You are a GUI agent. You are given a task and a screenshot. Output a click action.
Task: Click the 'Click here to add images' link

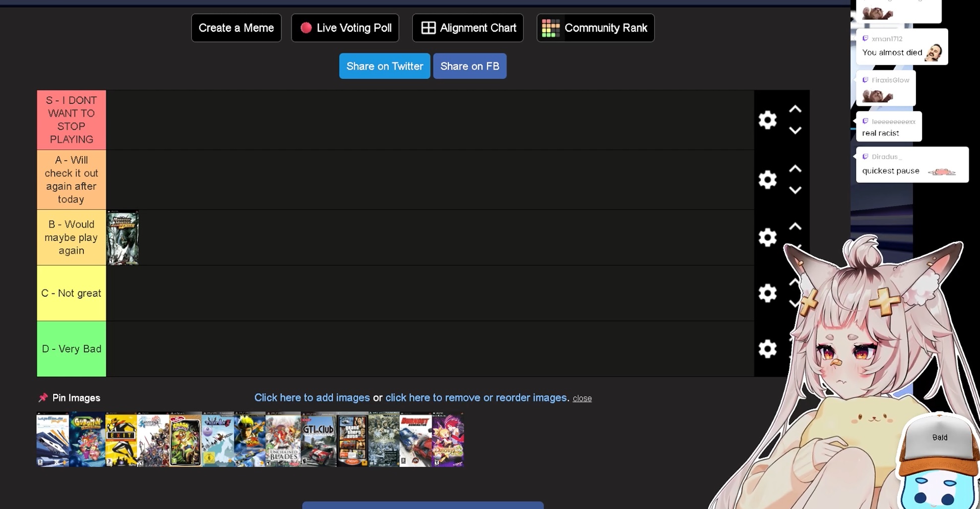click(312, 397)
